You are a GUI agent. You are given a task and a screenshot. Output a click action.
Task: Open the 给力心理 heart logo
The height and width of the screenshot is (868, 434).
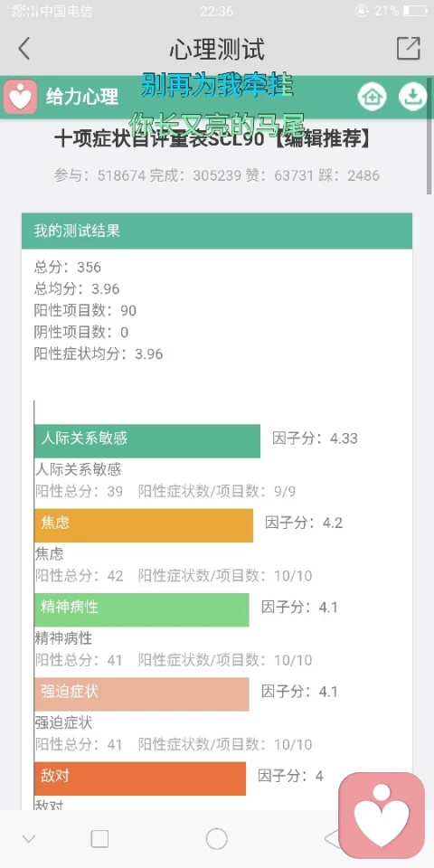click(x=21, y=97)
